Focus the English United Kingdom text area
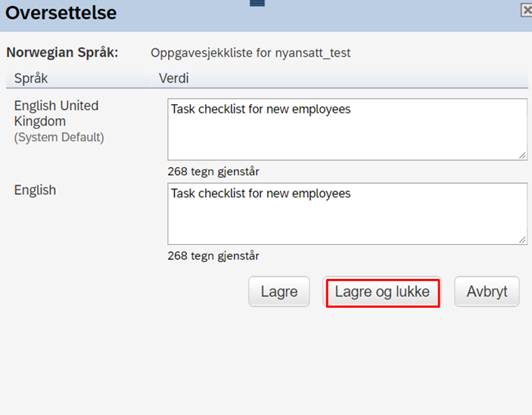This screenshot has height=415, width=532. point(347,129)
